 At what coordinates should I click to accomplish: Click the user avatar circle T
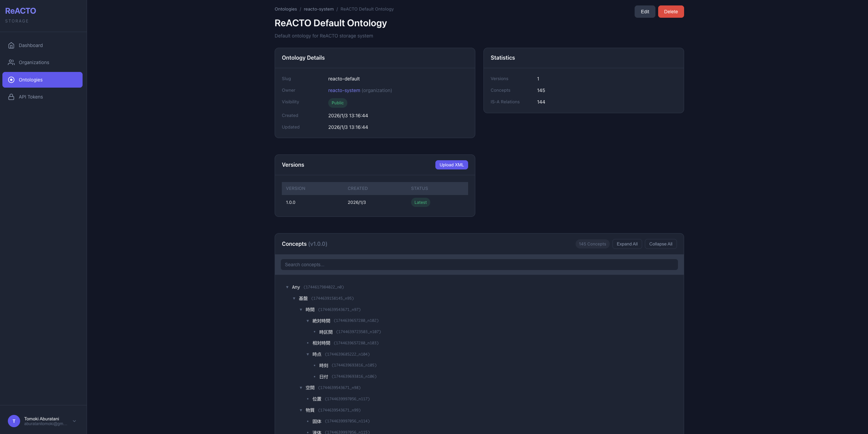[14, 421]
